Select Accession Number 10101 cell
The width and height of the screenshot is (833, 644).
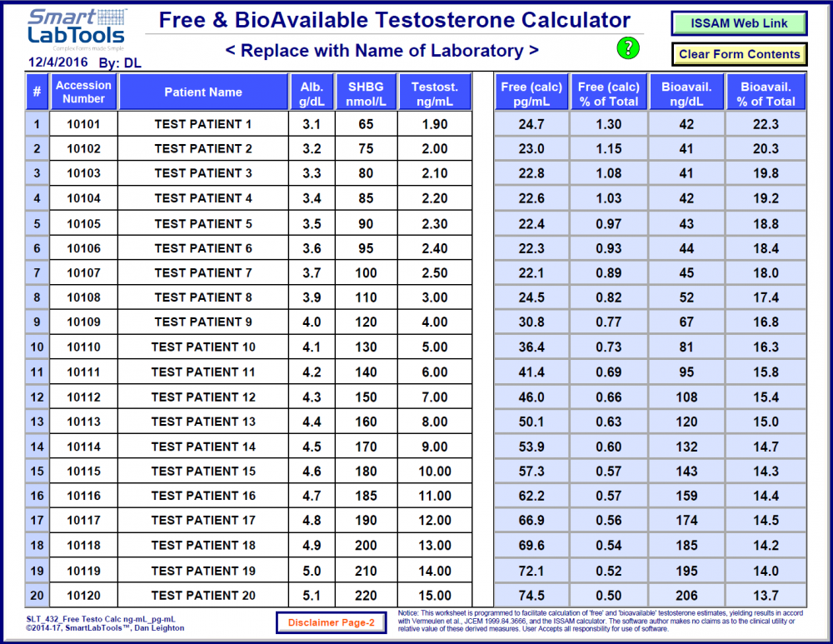coord(83,123)
